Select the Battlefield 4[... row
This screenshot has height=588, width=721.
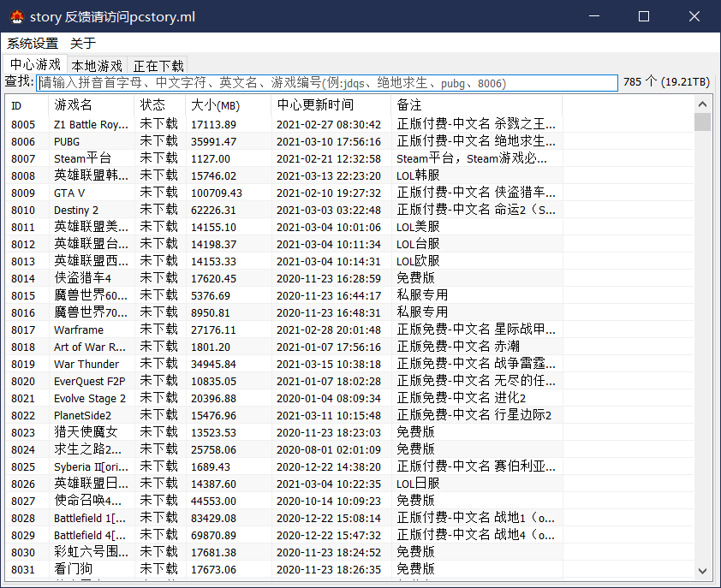click(284, 535)
